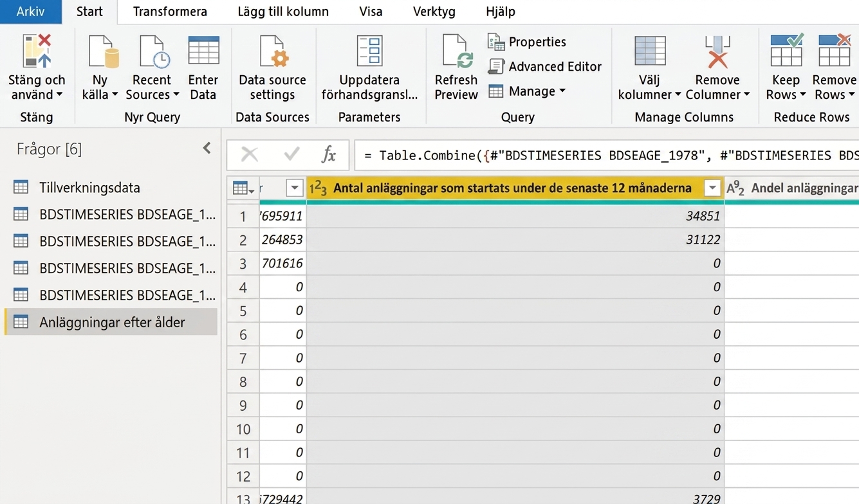
Task: Open filter dropdown for Antal anläggningar column
Action: 712,188
